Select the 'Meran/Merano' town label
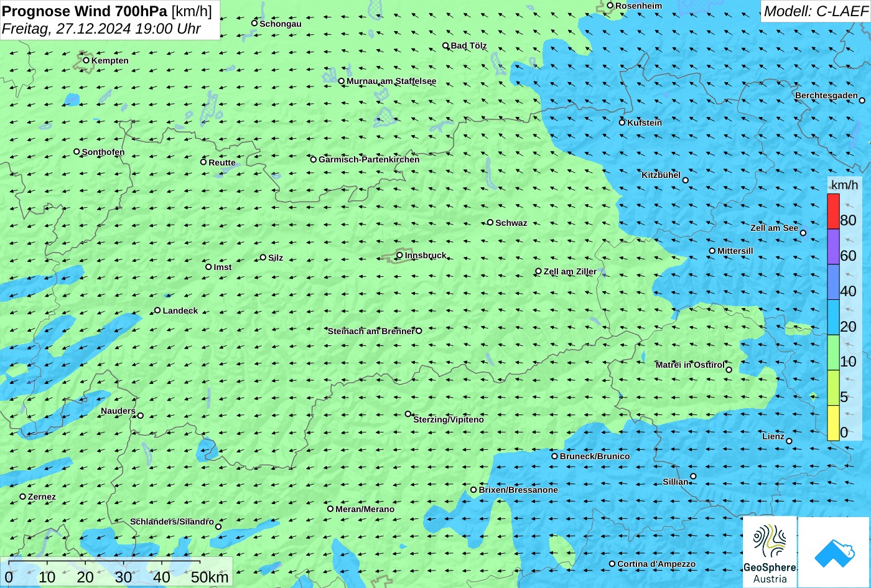 [x=365, y=509]
